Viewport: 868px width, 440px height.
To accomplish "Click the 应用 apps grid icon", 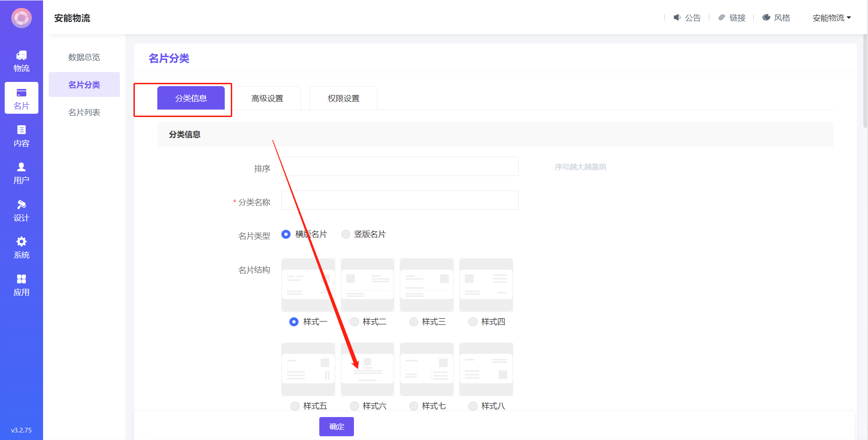I will (x=22, y=279).
